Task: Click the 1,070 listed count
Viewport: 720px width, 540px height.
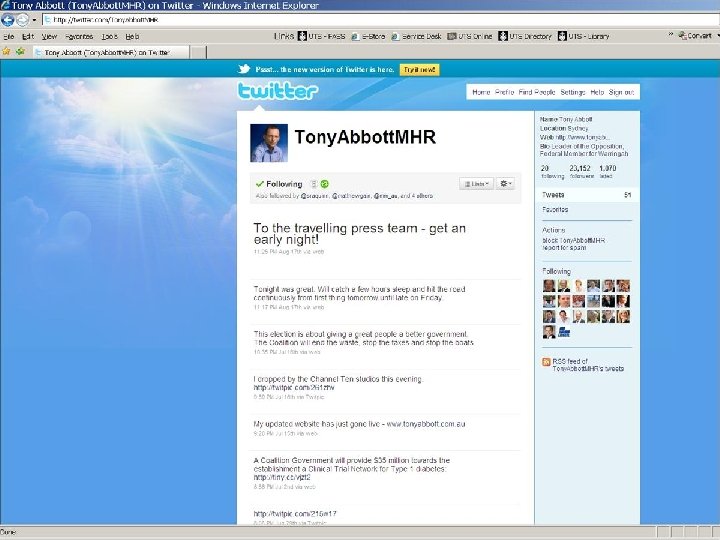Action: (608, 172)
